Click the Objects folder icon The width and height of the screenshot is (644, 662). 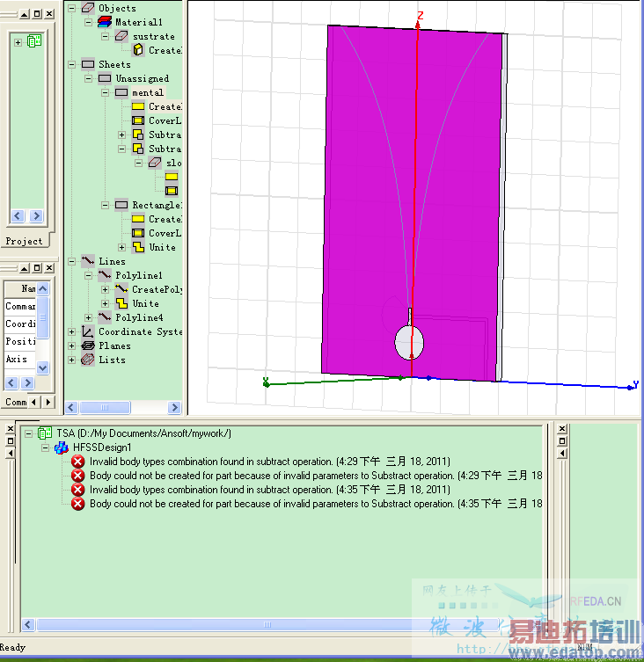coord(88,8)
